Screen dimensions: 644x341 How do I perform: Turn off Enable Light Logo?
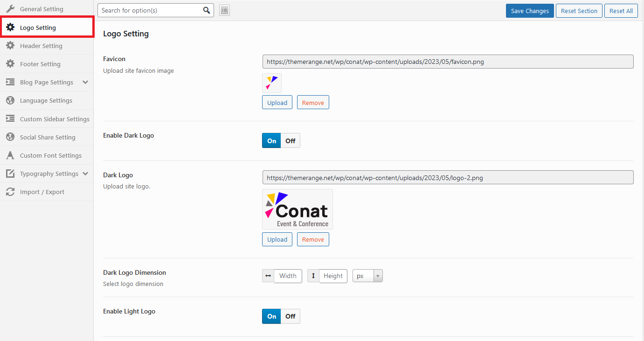[290, 316]
